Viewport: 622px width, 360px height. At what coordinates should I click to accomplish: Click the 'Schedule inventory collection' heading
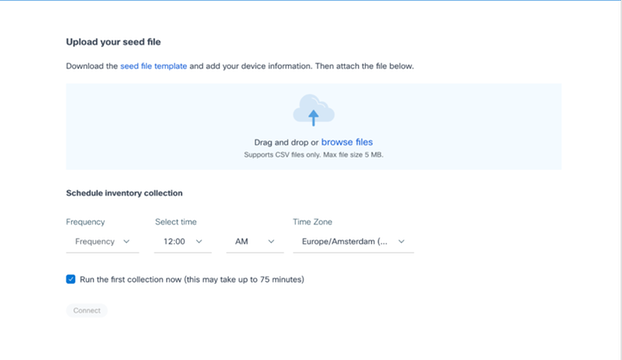pyautogui.click(x=124, y=193)
